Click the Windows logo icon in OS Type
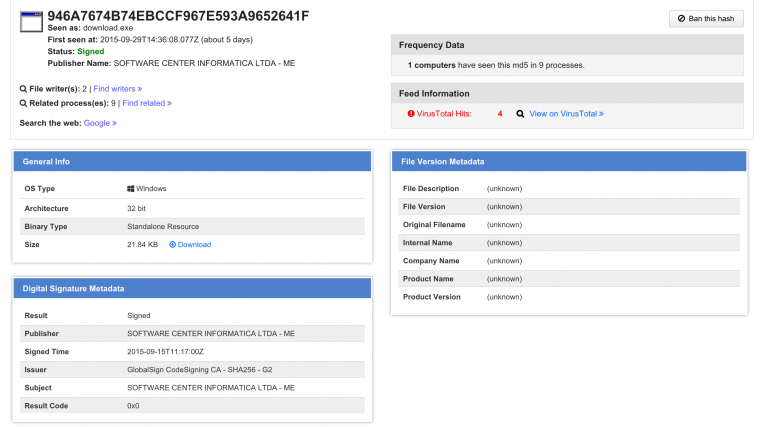 pos(131,188)
